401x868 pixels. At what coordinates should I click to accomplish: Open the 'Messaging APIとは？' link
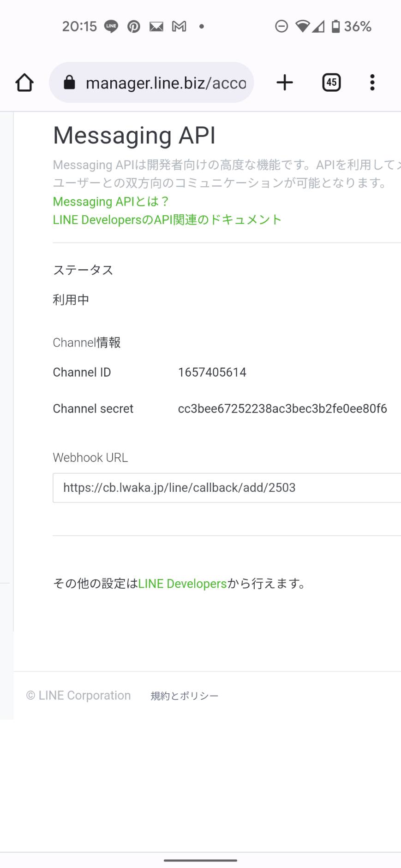111,201
